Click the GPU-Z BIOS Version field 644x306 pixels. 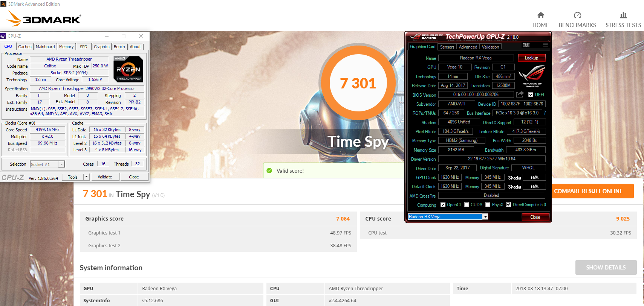476,94
